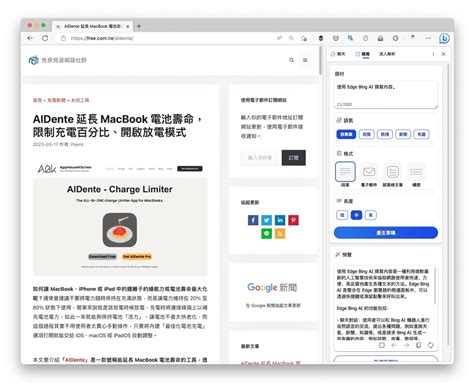Click the stop square icon under the preview
The image size is (474, 392).
[382, 345]
